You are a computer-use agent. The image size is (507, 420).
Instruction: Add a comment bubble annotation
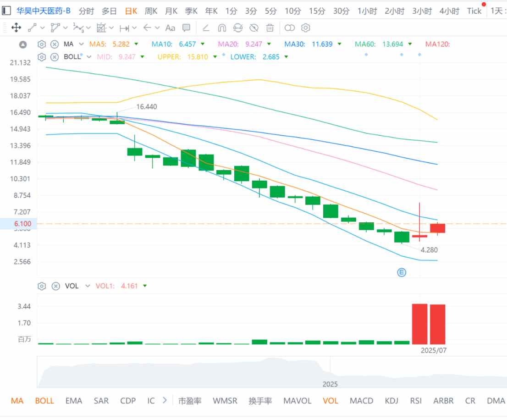[186, 28]
